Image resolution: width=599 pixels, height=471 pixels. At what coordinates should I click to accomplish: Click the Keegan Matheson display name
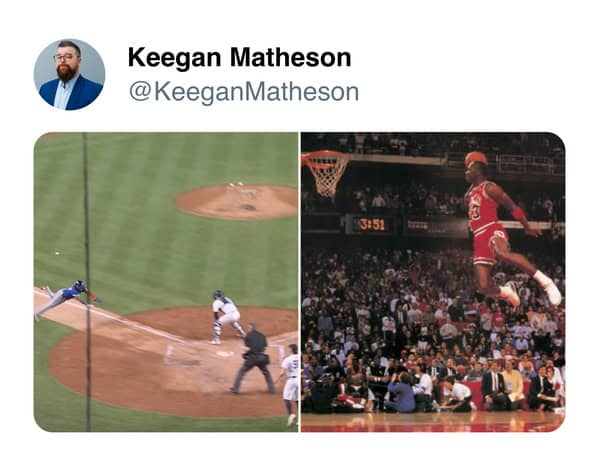(x=240, y=58)
